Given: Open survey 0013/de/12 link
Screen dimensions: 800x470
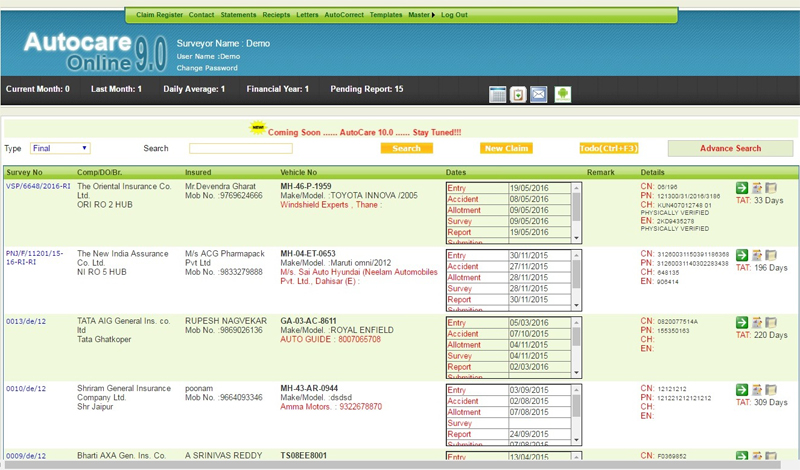Looking at the screenshot, I should pos(26,321).
